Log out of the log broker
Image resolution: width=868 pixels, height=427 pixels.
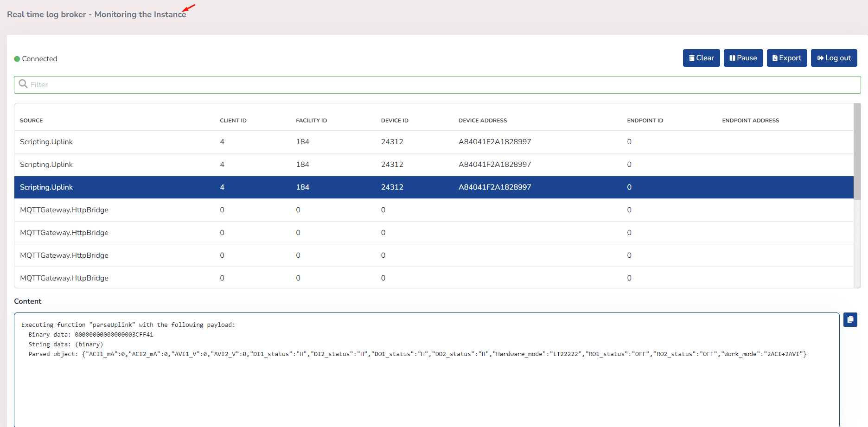[834, 58]
